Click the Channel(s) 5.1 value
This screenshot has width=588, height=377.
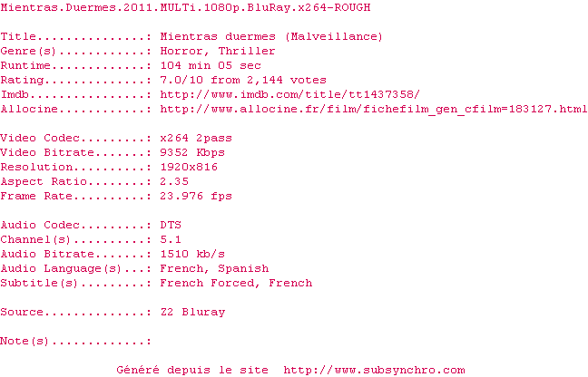click(x=171, y=239)
